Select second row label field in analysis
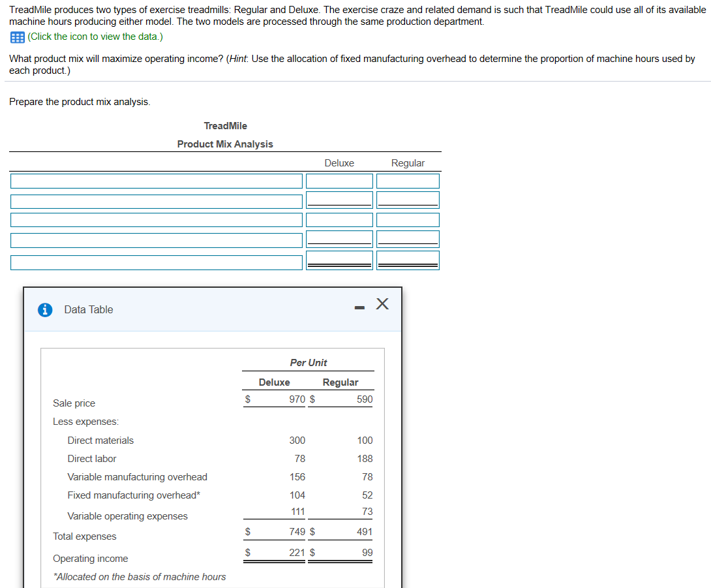711x588 pixels. coord(157,202)
